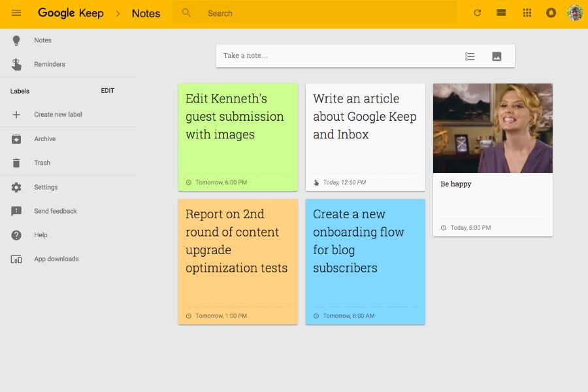Viewport: 588px width, 392px height.
Task: Click the Trash bin icon
Action: tap(16, 163)
